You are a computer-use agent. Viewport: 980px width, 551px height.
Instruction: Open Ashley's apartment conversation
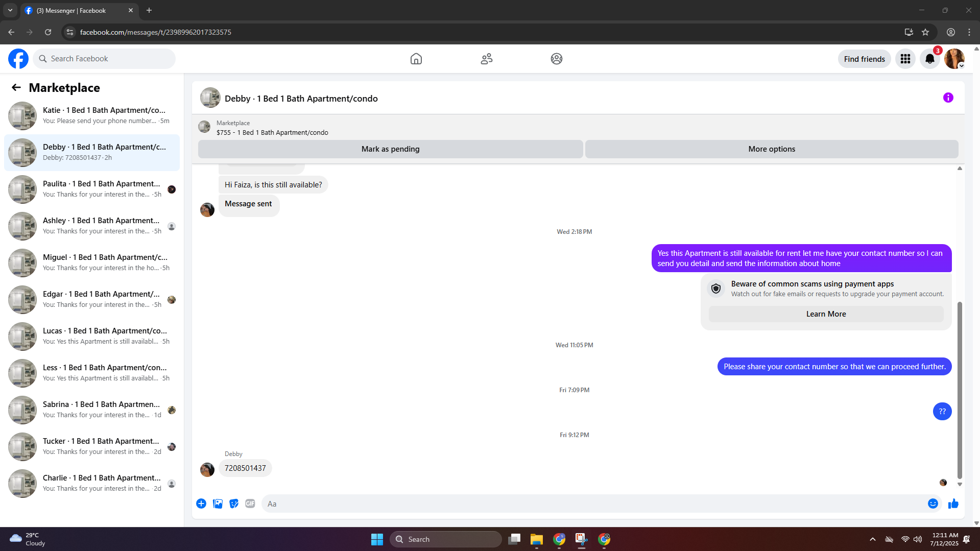click(92, 226)
